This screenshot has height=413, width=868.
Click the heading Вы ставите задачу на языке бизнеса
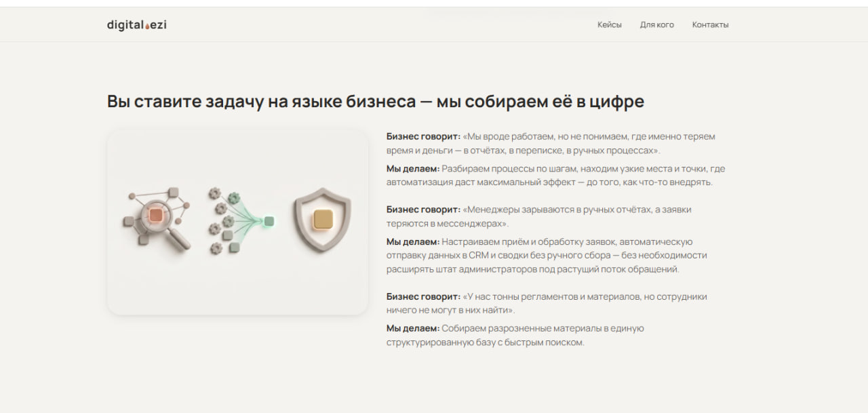click(x=375, y=102)
